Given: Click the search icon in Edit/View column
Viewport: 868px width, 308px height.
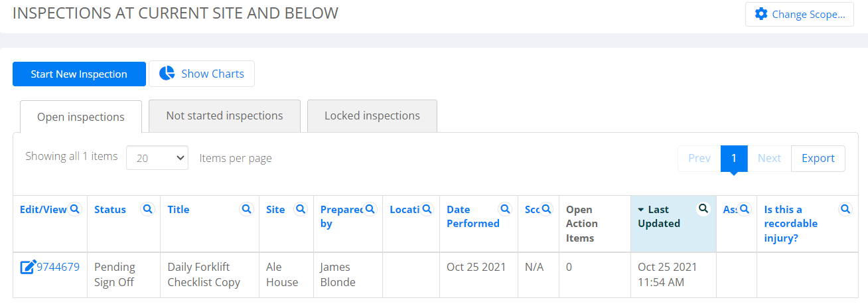Looking at the screenshot, I should point(75,209).
